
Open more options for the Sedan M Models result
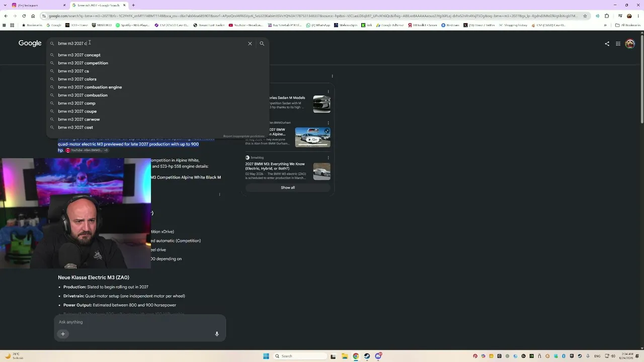[328, 92]
